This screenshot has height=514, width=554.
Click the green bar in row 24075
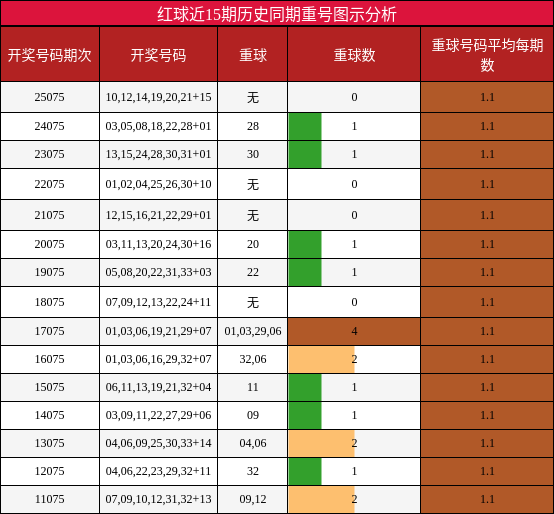click(305, 126)
